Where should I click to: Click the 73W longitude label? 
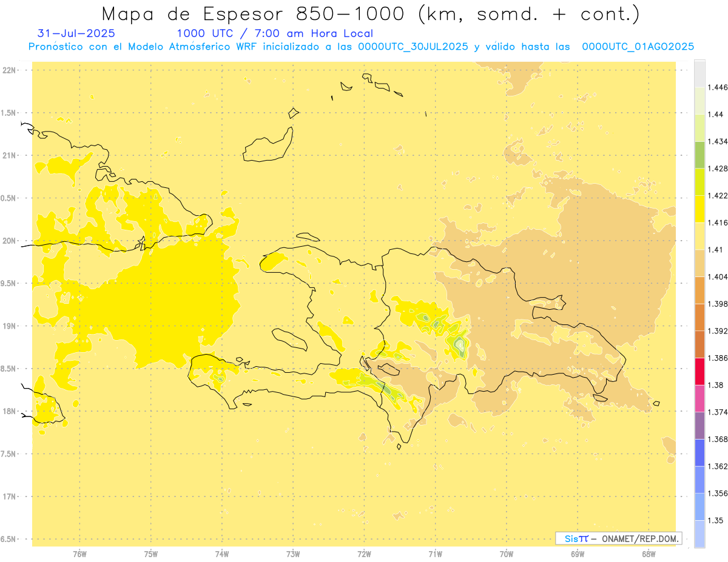coord(293,554)
